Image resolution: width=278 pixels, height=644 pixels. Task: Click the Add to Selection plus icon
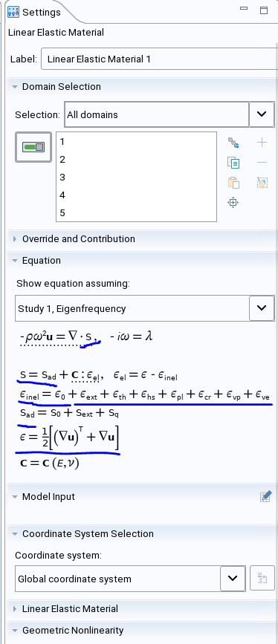pyautogui.click(x=262, y=143)
